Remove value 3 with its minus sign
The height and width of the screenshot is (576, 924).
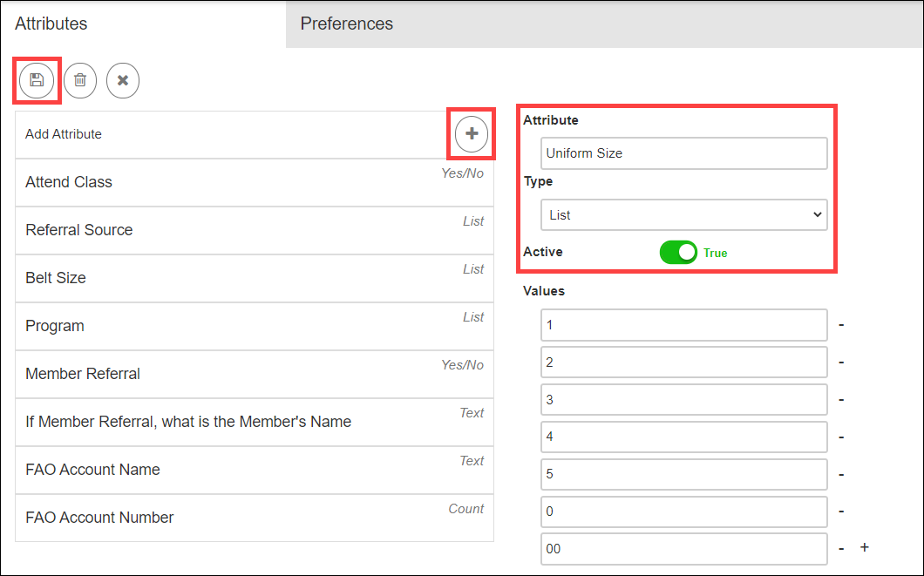(841, 400)
